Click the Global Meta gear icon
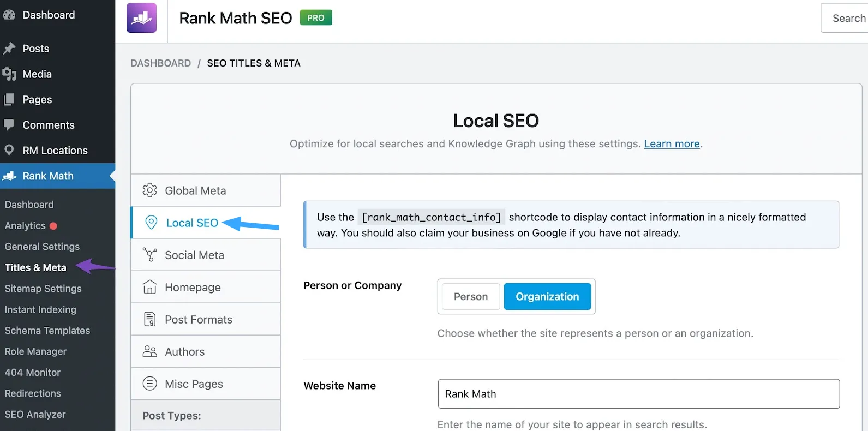This screenshot has height=431, width=868. tap(149, 190)
